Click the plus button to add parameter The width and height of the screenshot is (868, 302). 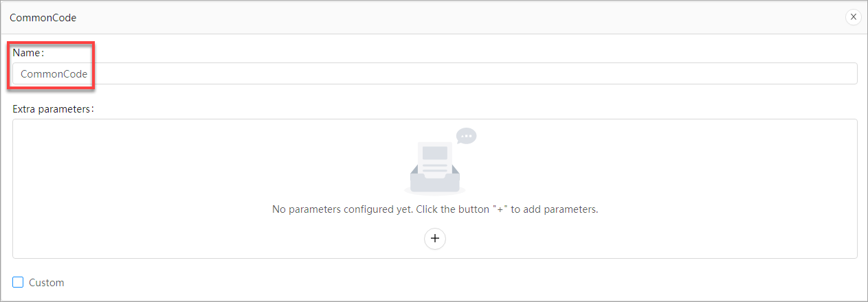(434, 238)
